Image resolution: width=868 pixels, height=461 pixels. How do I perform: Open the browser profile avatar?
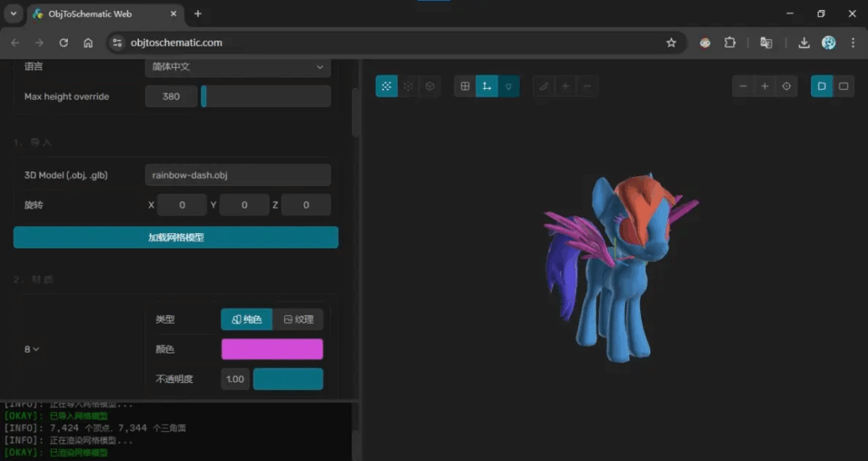click(829, 42)
